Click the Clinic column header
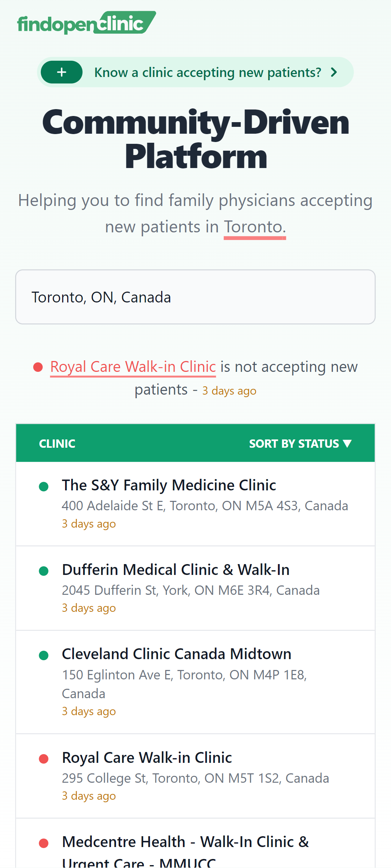The width and height of the screenshot is (391, 868). point(57,443)
